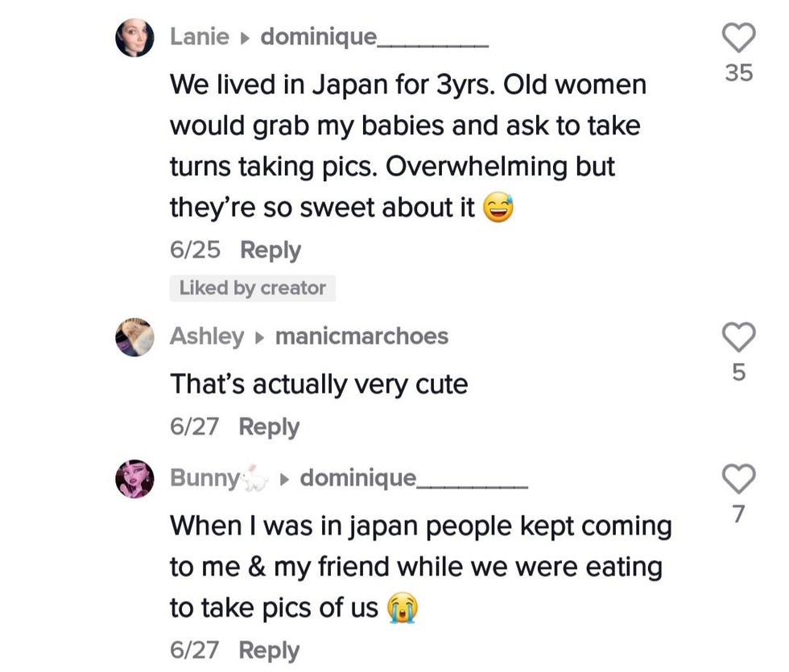Viewport: 789px width, 672px height.
Task: Like Bunny's comment with heart icon
Action: (x=738, y=479)
